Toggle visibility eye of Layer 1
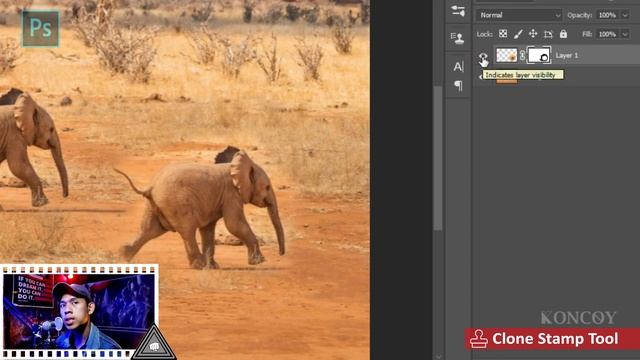640x360 pixels. click(483, 56)
